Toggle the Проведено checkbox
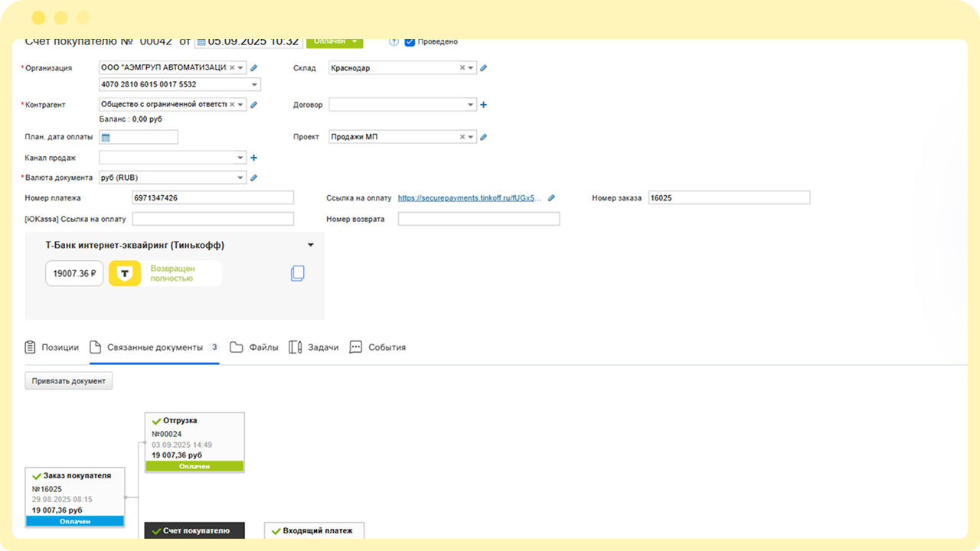This screenshot has height=551, width=980. [410, 42]
